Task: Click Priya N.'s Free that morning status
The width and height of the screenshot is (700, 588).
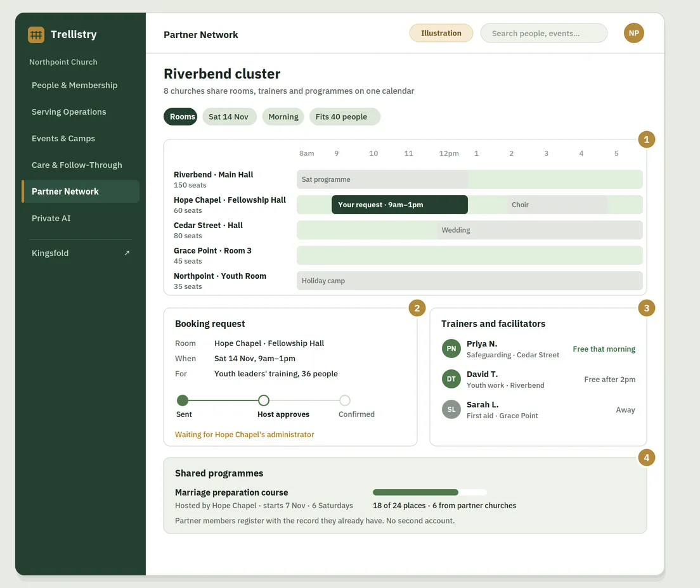Action: [x=604, y=349]
